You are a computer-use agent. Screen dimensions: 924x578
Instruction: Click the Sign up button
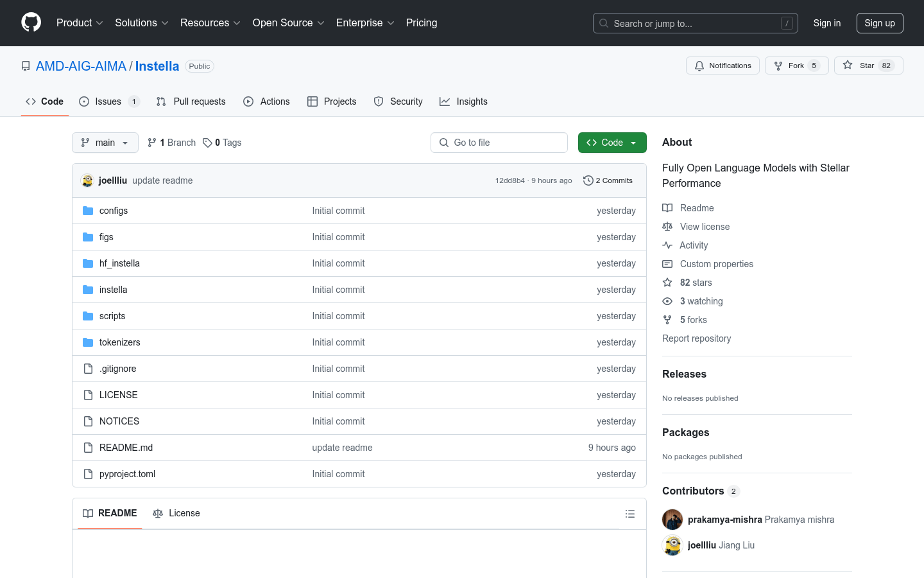(880, 23)
